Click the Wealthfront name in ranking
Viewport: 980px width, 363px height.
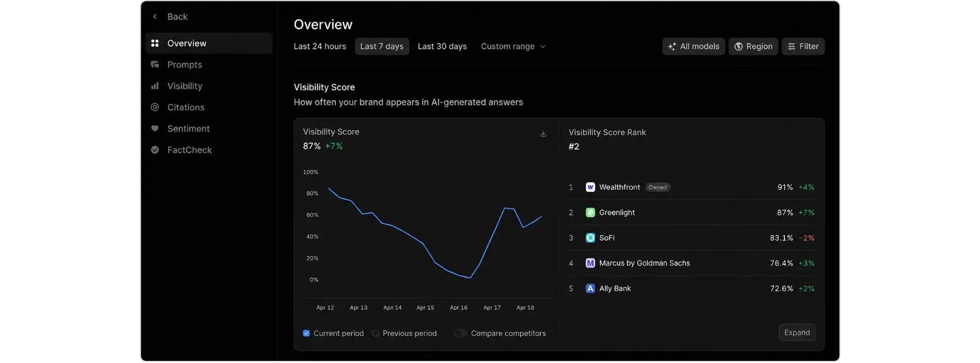[620, 187]
